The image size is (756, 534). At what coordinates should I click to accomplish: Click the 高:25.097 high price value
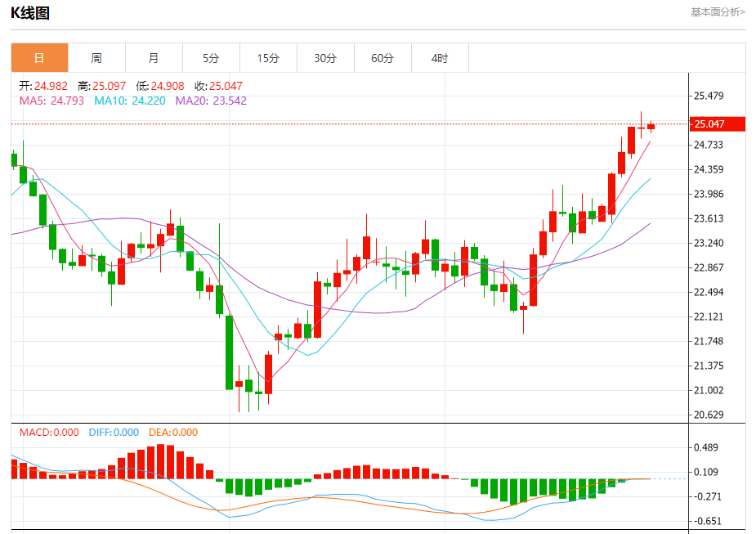coord(101,86)
